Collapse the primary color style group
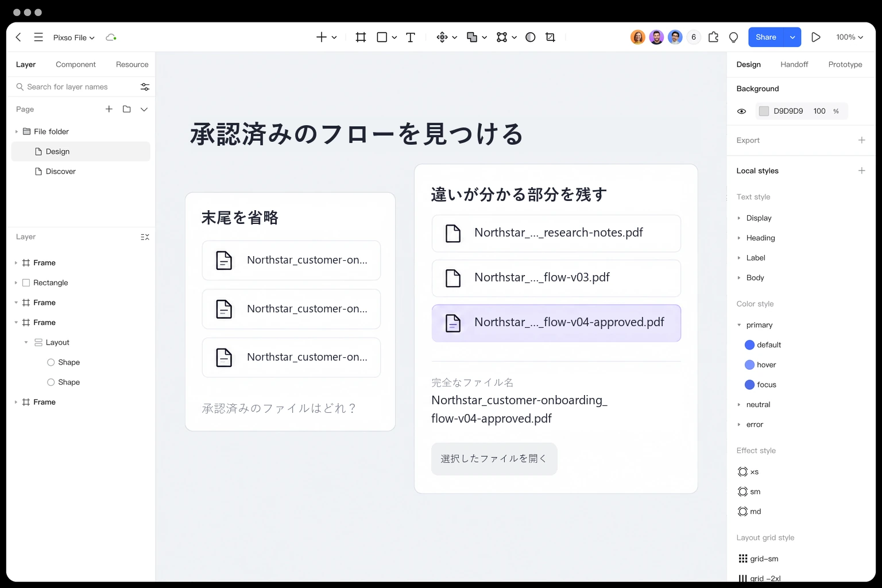This screenshot has height=588, width=882. [x=739, y=325]
